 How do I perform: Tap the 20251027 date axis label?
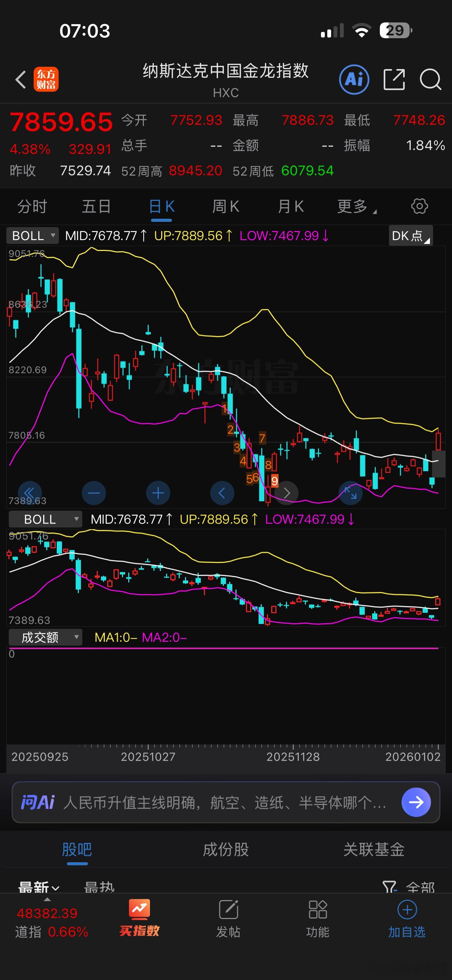(x=148, y=757)
